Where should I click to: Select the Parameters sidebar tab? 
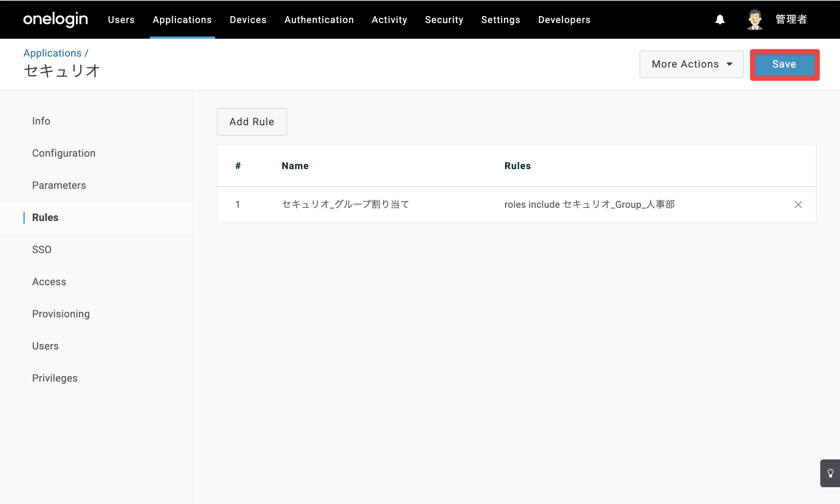pos(59,185)
